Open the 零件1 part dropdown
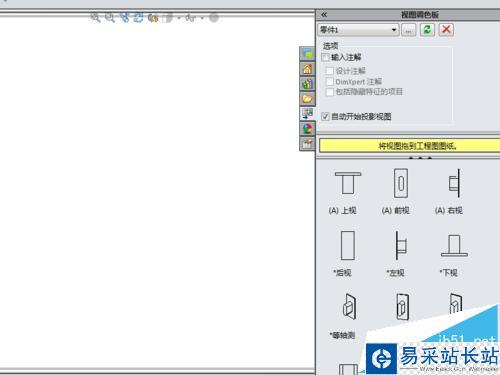 358,30
